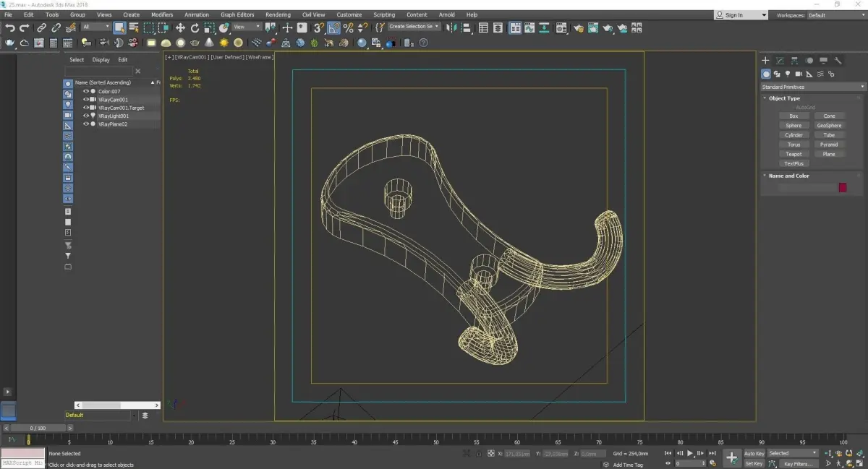The image size is (868, 469).
Task: Open the Standard Primitives dropdown
Action: point(812,87)
